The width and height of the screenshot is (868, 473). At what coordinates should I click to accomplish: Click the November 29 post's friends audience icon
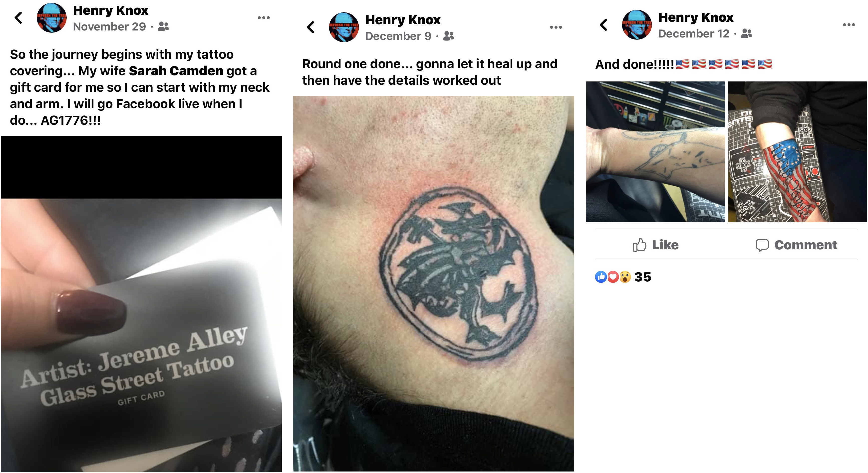pyautogui.click(x=163, y=26)
